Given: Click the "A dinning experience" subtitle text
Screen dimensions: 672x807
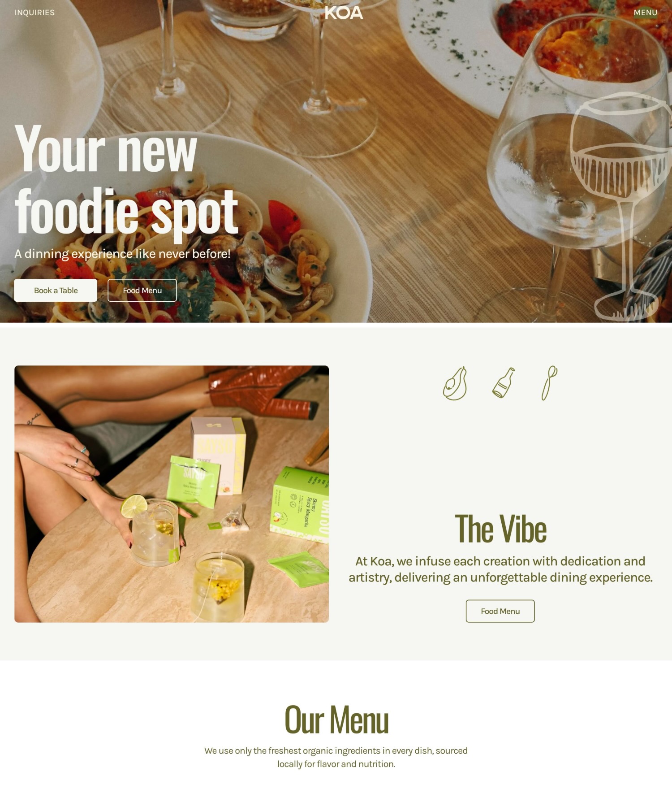Looking at the screenshot, I should coord(122,254).
